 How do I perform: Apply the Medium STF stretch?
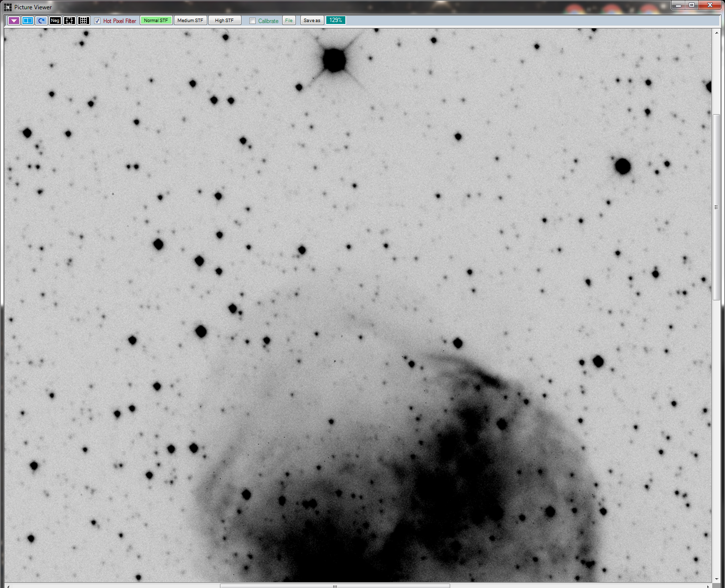(x=191, y=20)
